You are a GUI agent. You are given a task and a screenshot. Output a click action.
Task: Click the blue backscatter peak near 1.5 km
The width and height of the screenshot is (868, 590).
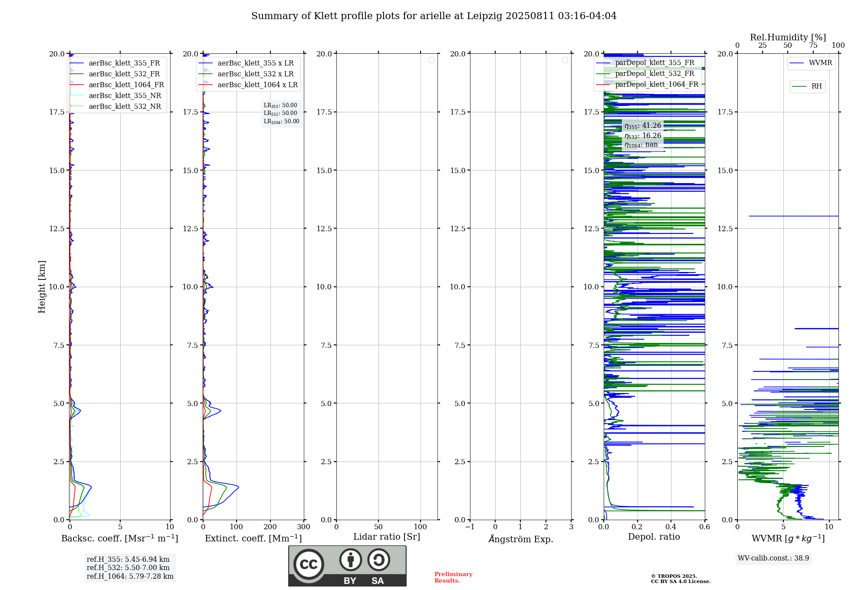[x=90, y=487]
